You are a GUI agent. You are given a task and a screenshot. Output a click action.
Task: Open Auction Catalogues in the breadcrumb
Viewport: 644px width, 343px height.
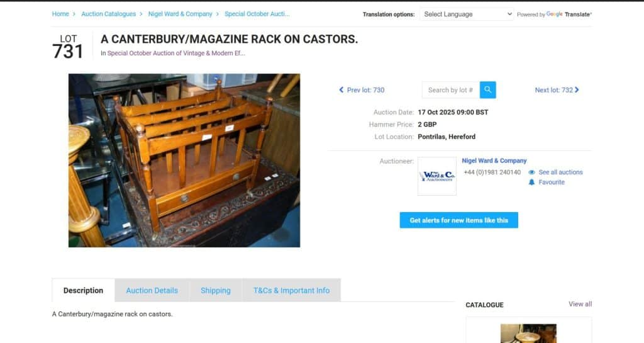[108, 14]
